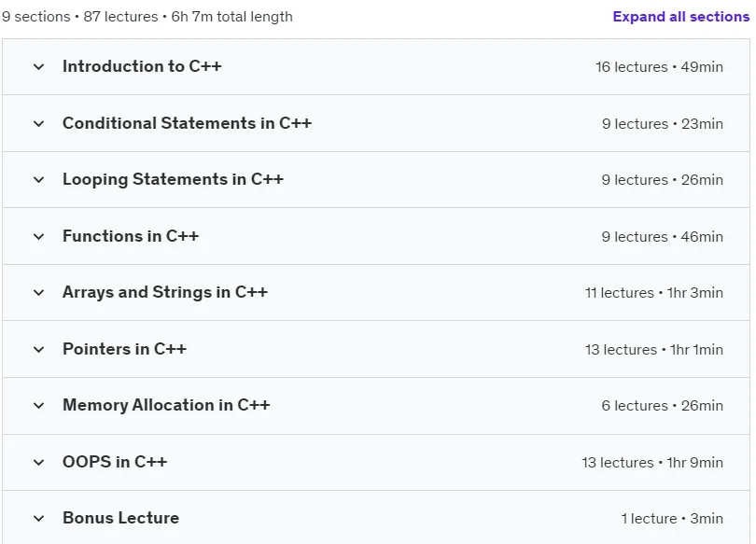Expand the Pointers in C++ chevron
The height and width of the screenshot is (544, 756).
(38, 349)
